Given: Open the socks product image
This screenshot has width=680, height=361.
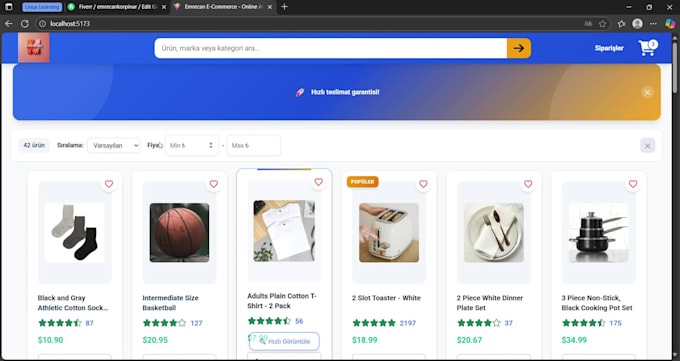Looking at the screenshot, I should click(75, 233).
